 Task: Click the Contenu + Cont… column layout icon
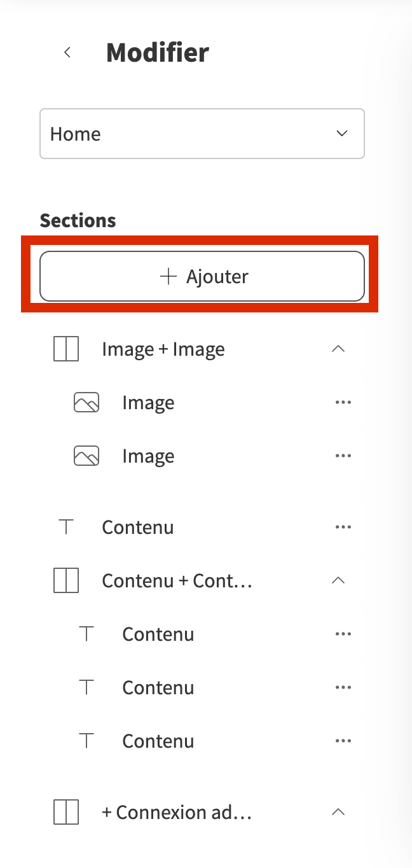click(x=66, y=581)
